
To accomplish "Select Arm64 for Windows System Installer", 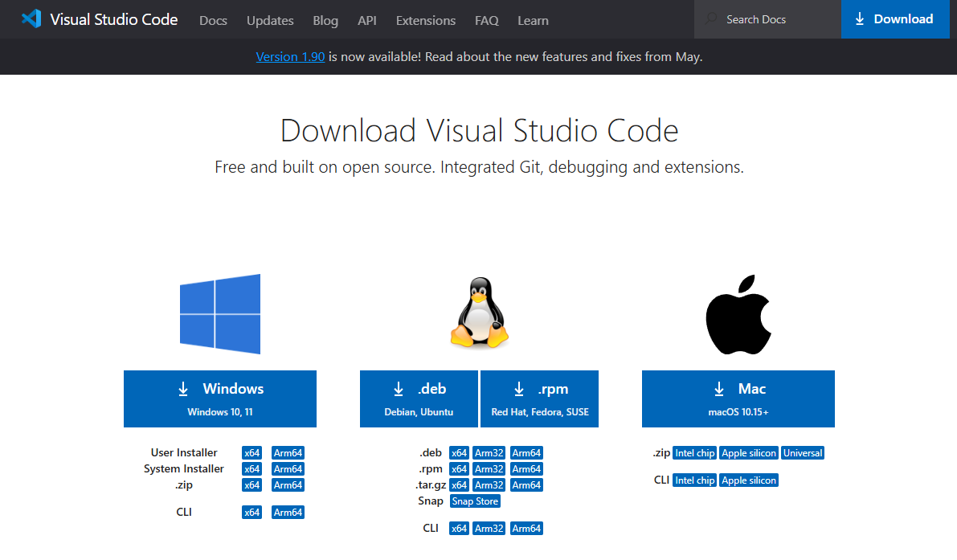I will click(x=288, y=468).
